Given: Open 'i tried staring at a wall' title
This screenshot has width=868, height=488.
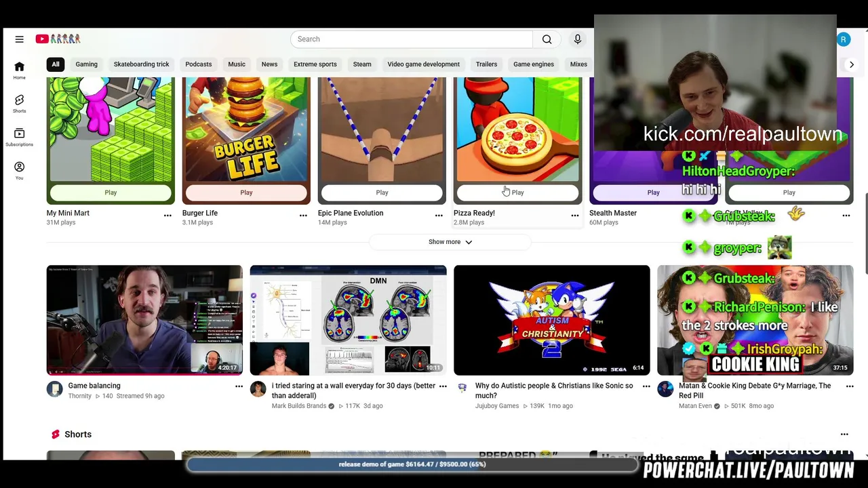Looking at the screenshot, I should [353, 390].
